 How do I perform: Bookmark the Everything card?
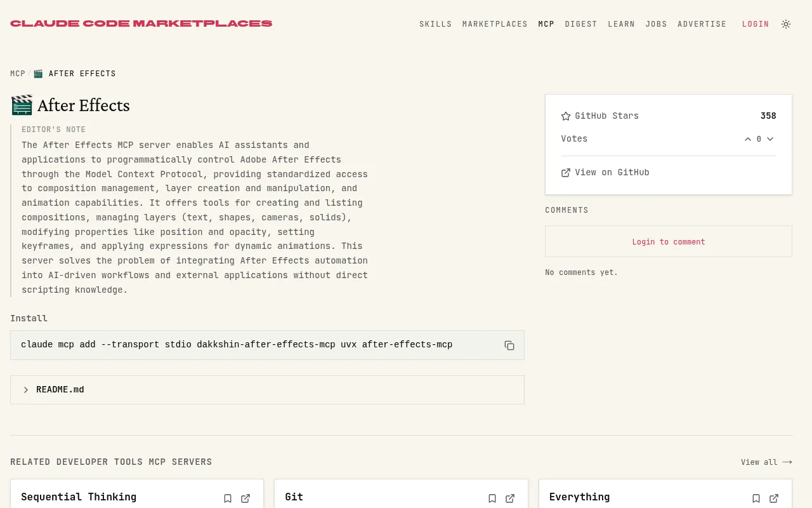tap(756, 498)
